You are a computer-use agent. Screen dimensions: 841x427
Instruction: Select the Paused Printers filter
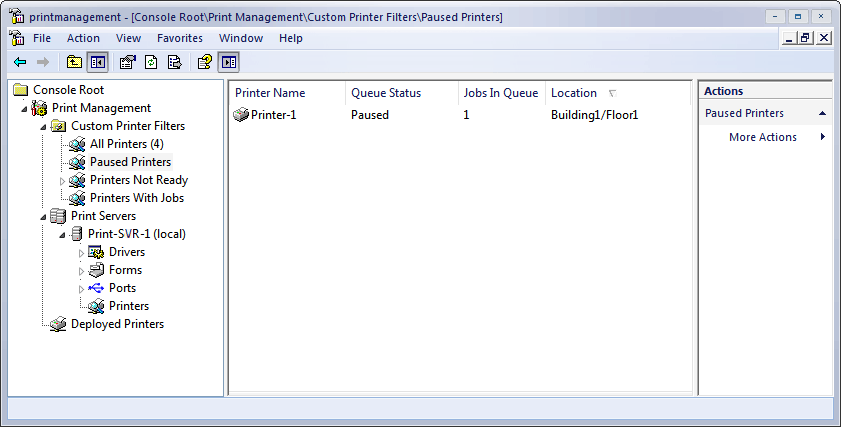tap(130, 162)
